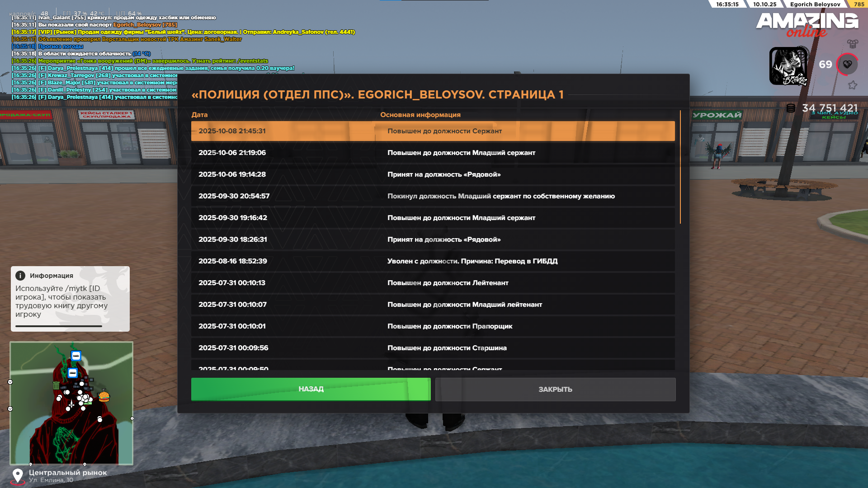The width and height of the screenshot is (868, 488).
Task: Click the burger icon on the minimap
Action: [x=104, y=397]
